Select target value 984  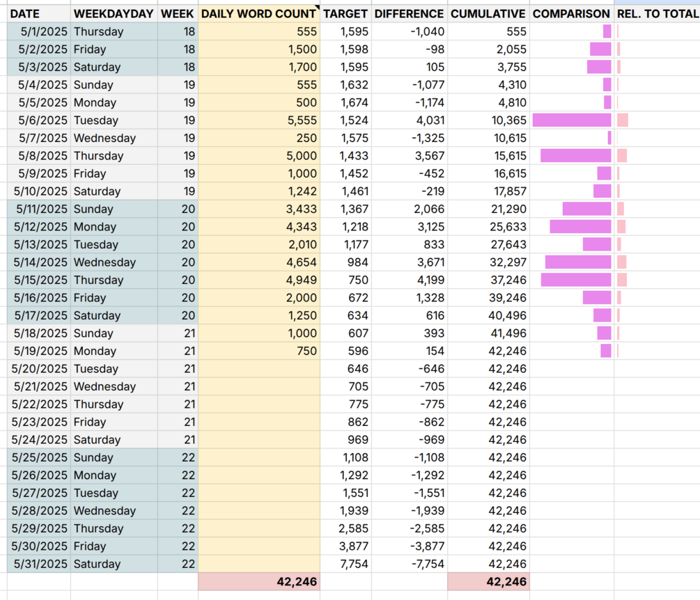345,262
